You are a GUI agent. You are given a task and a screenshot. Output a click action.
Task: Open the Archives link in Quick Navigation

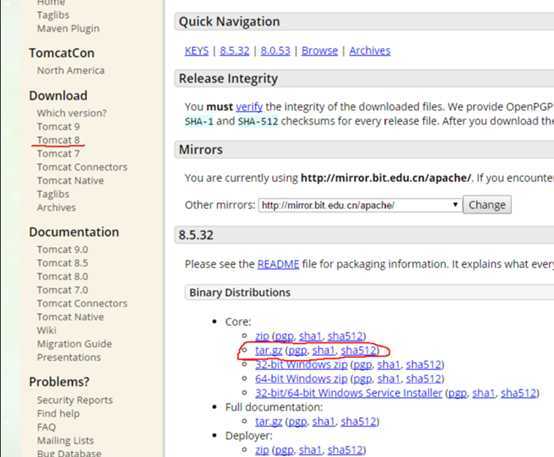pyautogui.click(x=370, y=51)
